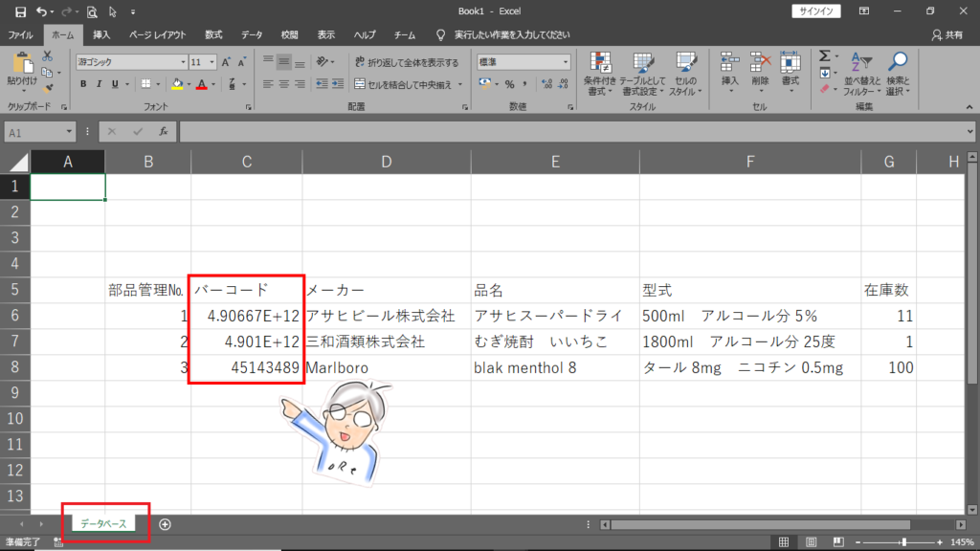Open Conditional Formatting (条件付き書式)
Viewport: 980px width, 551px height.
click(600, 73)
